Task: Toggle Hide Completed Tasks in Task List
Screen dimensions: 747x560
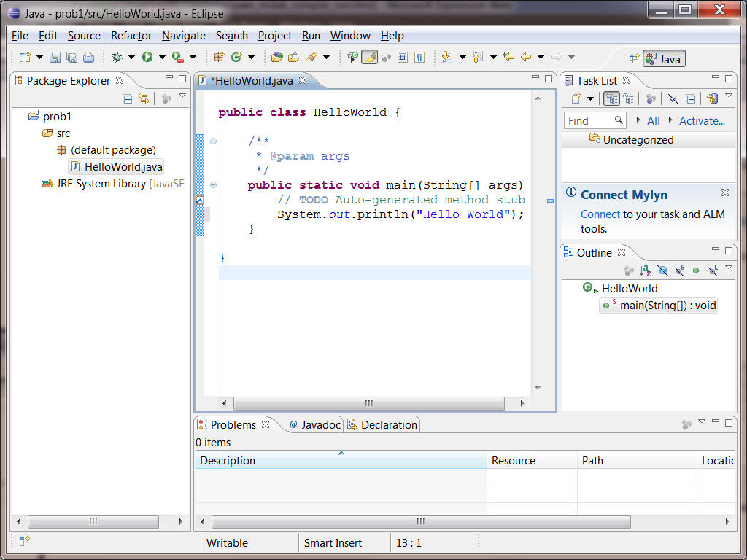Action: click(673, 98)
